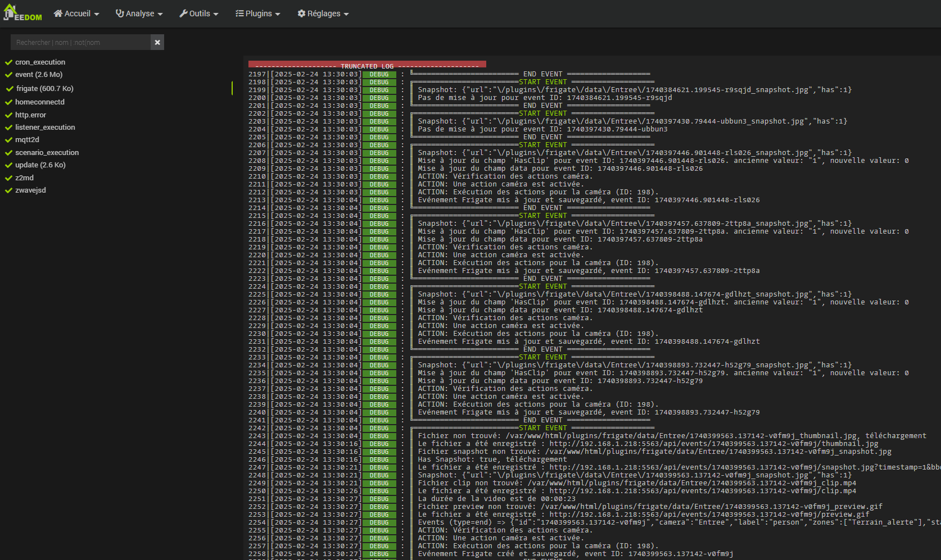Click the list icon beside Plugins
The height and width of the screenshot is (560, 941).
(x=239, y=13)
